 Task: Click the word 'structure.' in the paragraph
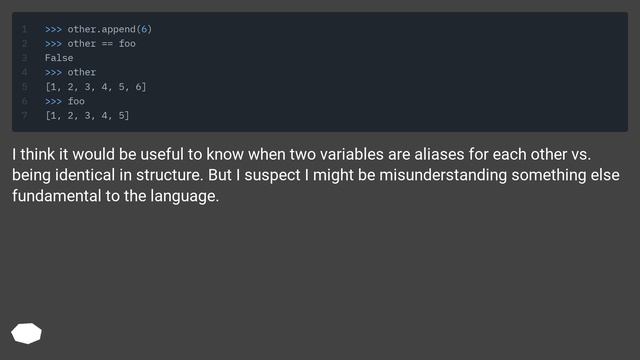pyautogui.click(x=169, y=175)
